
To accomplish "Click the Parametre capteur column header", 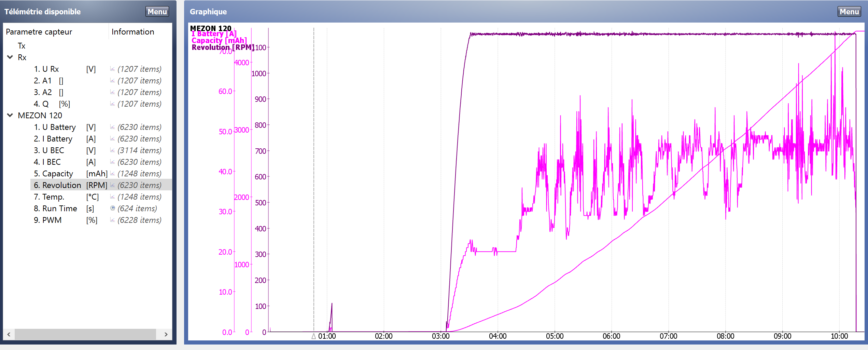I will click(x=39, y=32).
